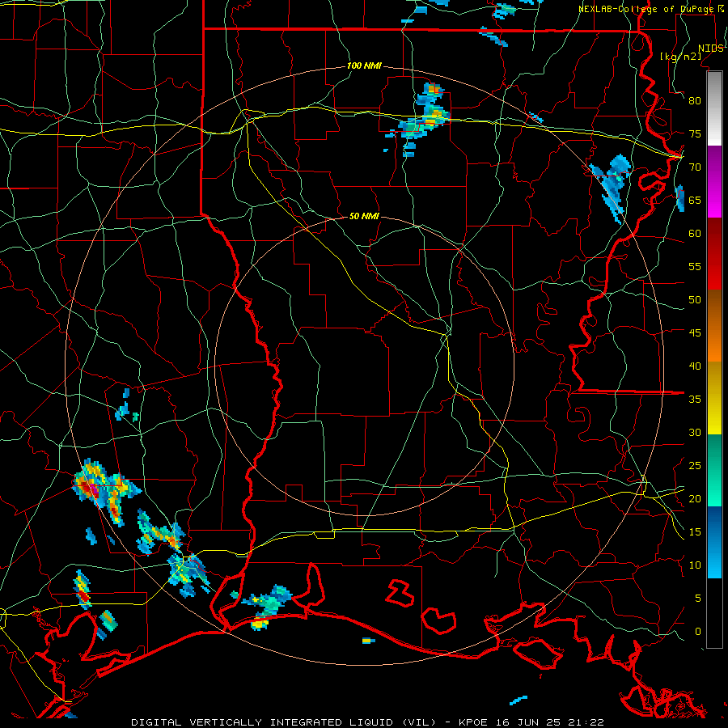This screenshot has height=728, width=728.
Task: Select the 75 value on the VIL scale
Action: pos(695,134)
